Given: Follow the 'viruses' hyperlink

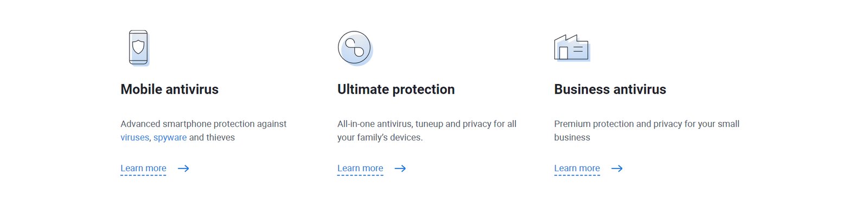Looking at the screenshot, I should pos(135,138).
